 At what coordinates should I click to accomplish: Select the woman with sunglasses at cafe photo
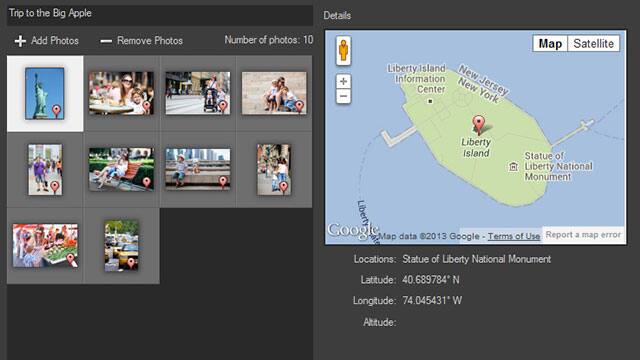coord(122,93)
